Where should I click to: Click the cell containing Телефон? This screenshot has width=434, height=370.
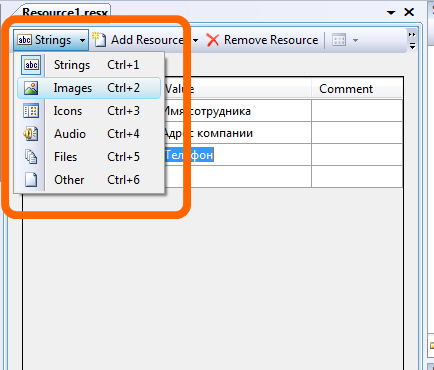tap(238, 155)
